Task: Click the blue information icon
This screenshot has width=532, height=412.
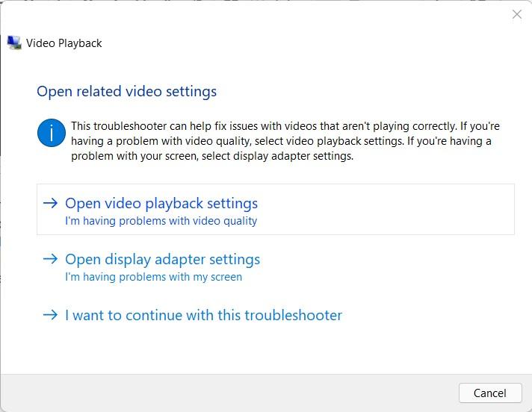Action: point(52,133)
